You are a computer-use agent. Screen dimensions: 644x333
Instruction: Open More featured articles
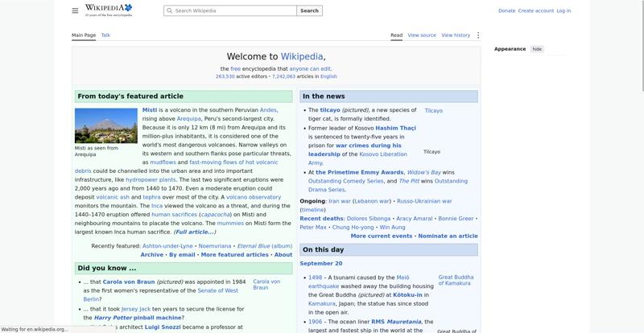click(234, 254)
